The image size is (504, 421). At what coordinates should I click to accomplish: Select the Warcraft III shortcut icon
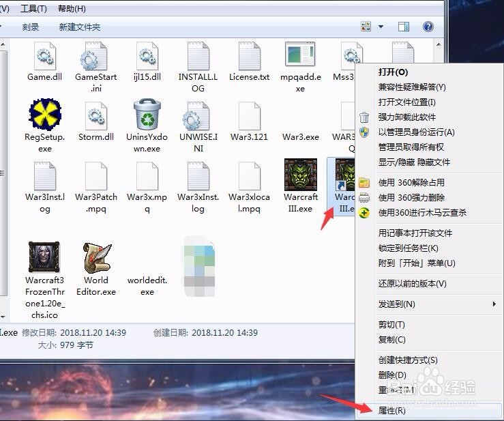click(345, 175)
